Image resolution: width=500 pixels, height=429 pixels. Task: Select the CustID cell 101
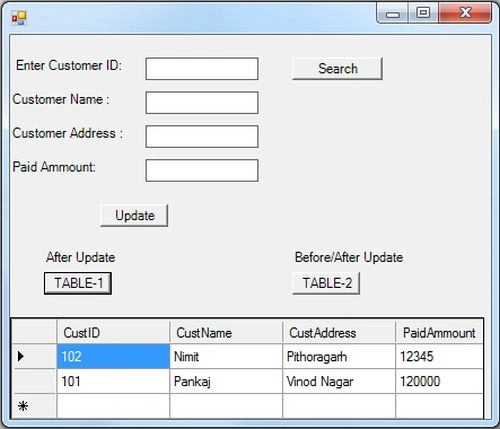tap(113, 381)
